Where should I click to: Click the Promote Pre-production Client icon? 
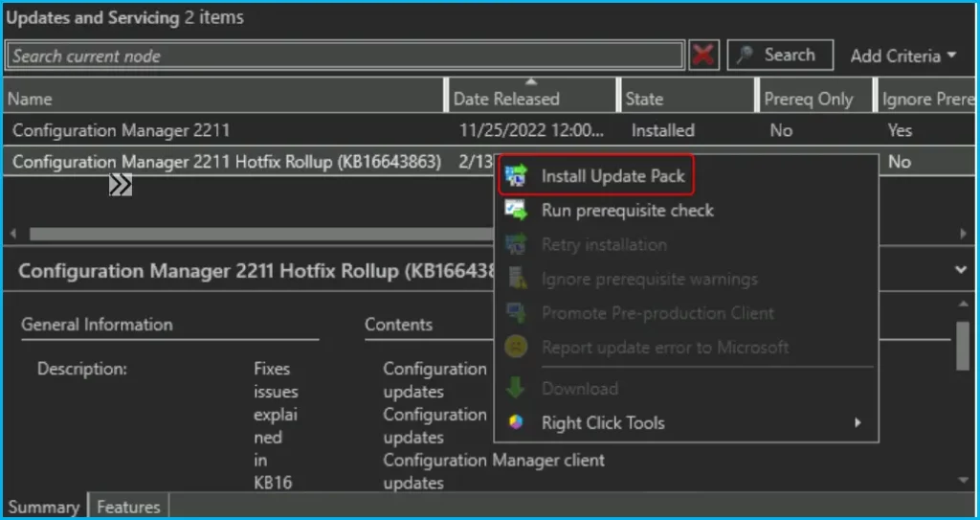point(516,313)
